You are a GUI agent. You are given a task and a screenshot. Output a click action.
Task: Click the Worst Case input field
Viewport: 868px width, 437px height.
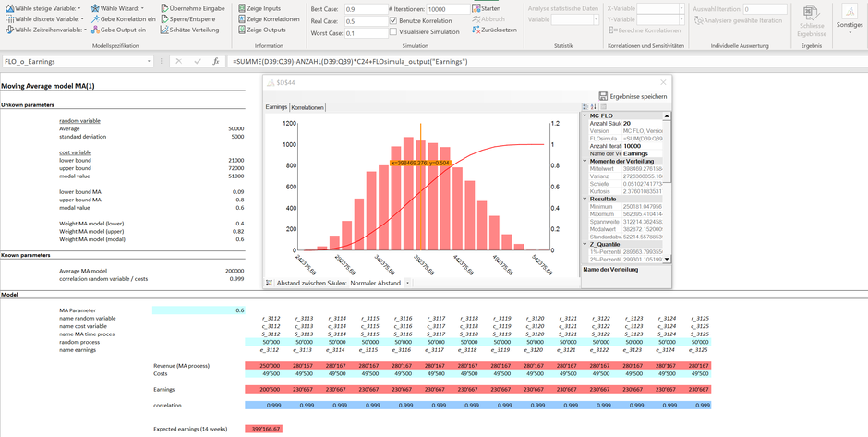pyautogui.click(x=366, y=32)
